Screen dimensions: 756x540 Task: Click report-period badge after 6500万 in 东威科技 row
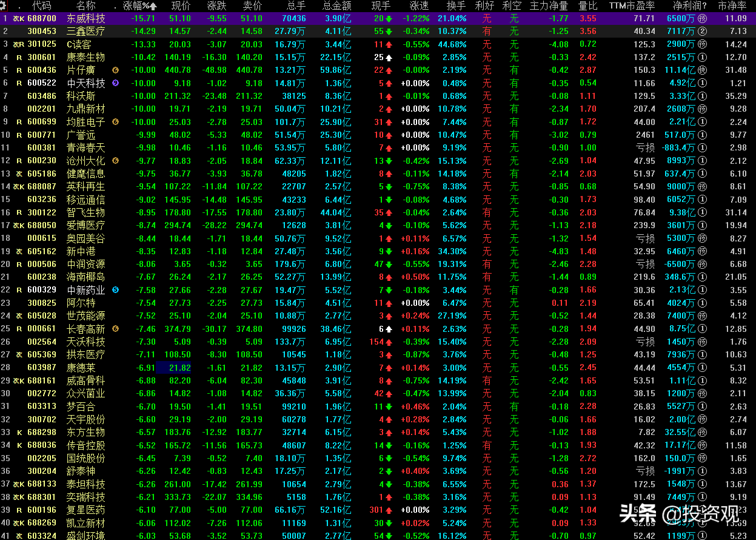tap(702, 18)
